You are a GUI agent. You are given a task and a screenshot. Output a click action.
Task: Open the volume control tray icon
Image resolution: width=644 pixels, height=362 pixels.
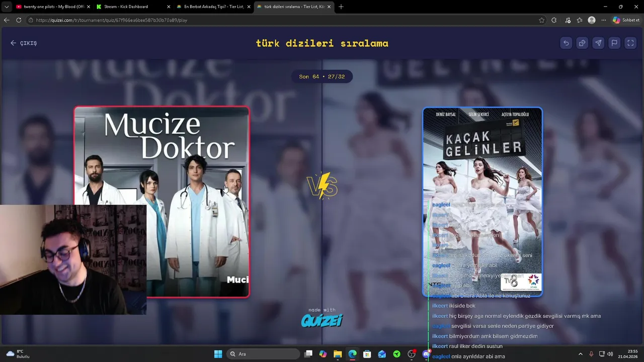(610, 354)
